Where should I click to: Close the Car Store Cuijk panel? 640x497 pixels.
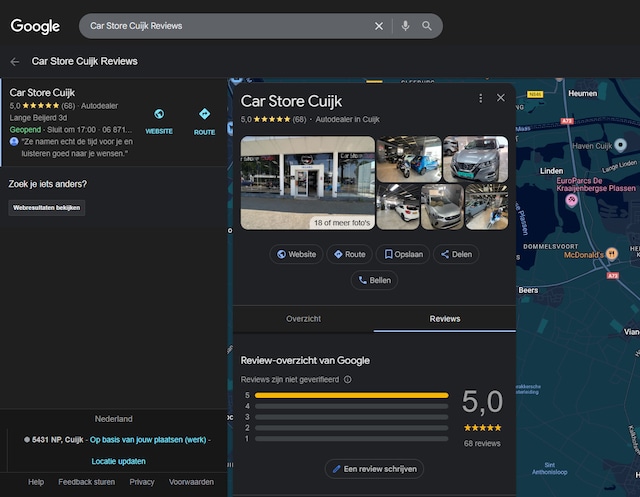pyautogui.click(x=501, y=98)
